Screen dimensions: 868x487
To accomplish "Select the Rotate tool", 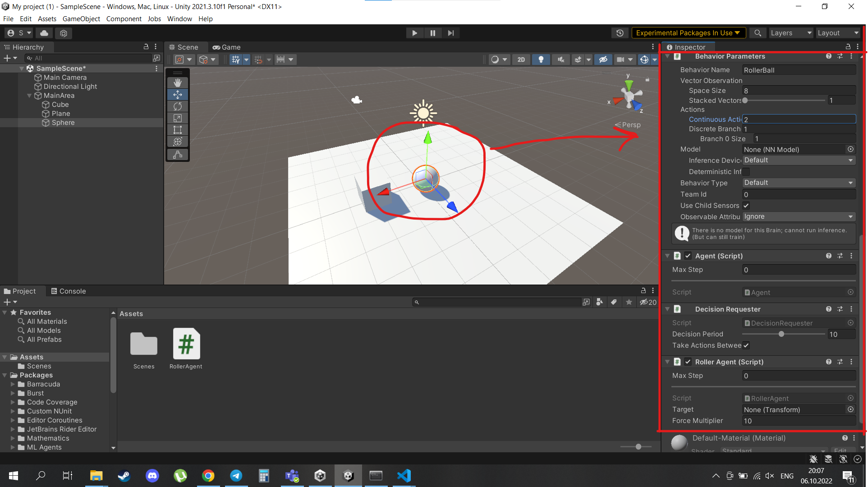I will pos(178,106).
